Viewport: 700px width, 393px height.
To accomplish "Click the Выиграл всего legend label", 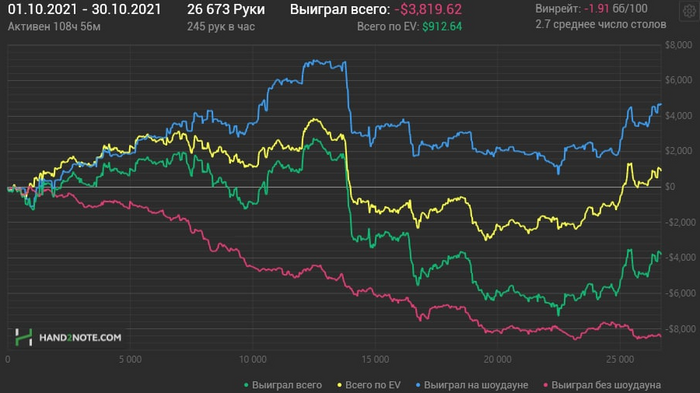I will 287,385.
